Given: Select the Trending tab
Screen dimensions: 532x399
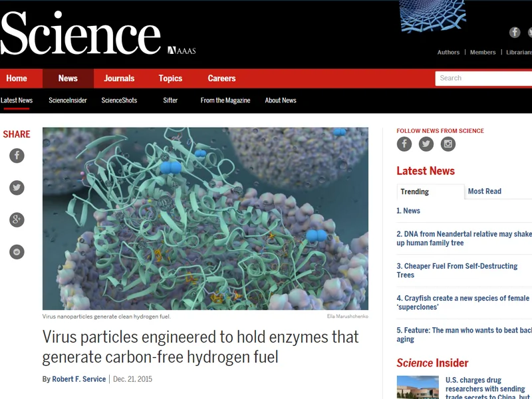Looking at the screenshot, I should point(415,192).
